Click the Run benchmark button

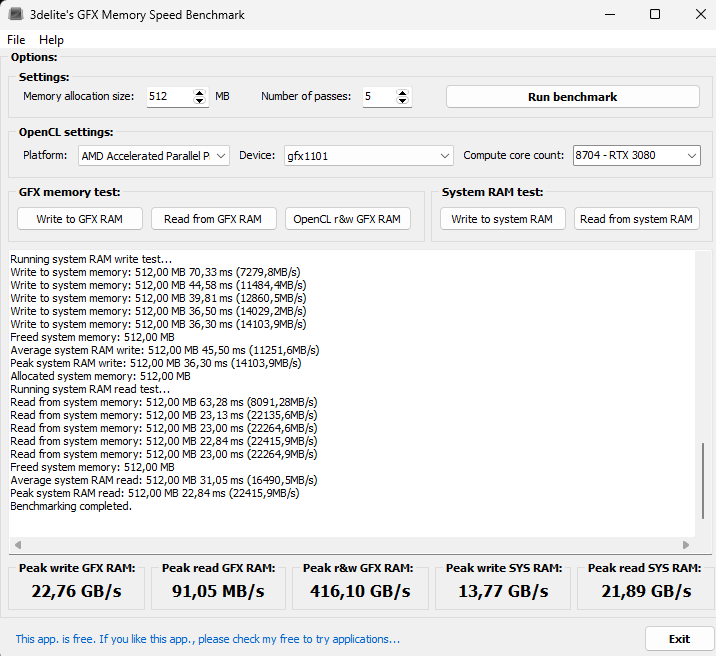tap(573, 97)
